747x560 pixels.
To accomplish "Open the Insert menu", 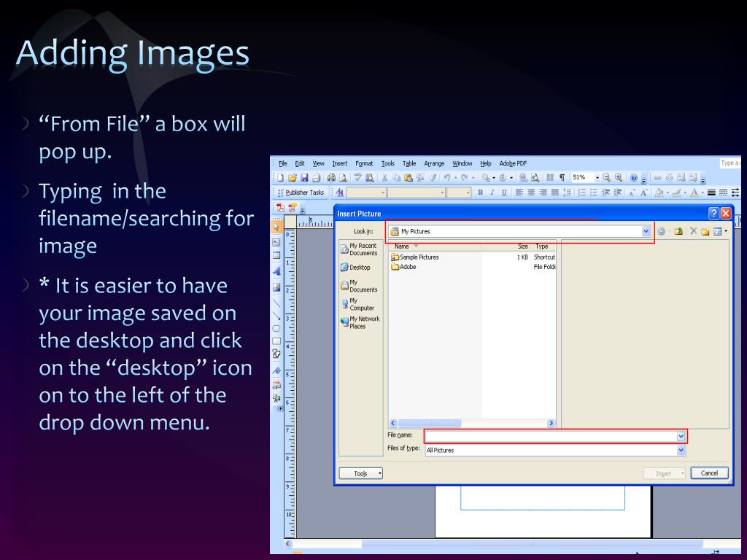I will (x=340, y=163).
